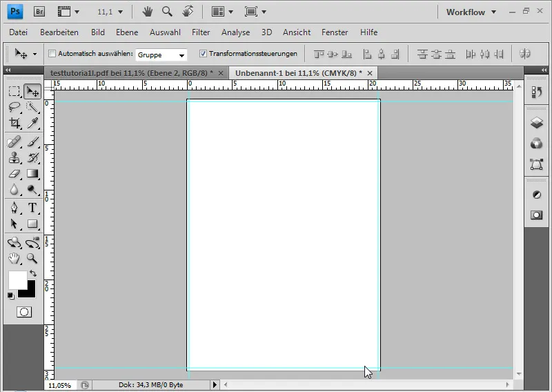The height and width of the screenshot is (392, 552).
Task: Select the Crop tool
Action: click(14, 123)
